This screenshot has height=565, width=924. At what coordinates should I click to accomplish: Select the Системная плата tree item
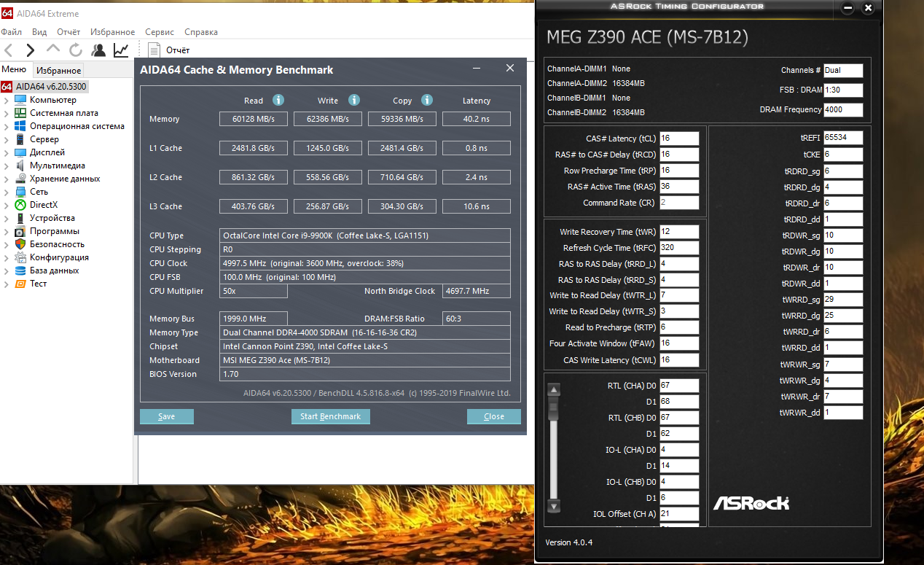[x=64, y=113]
